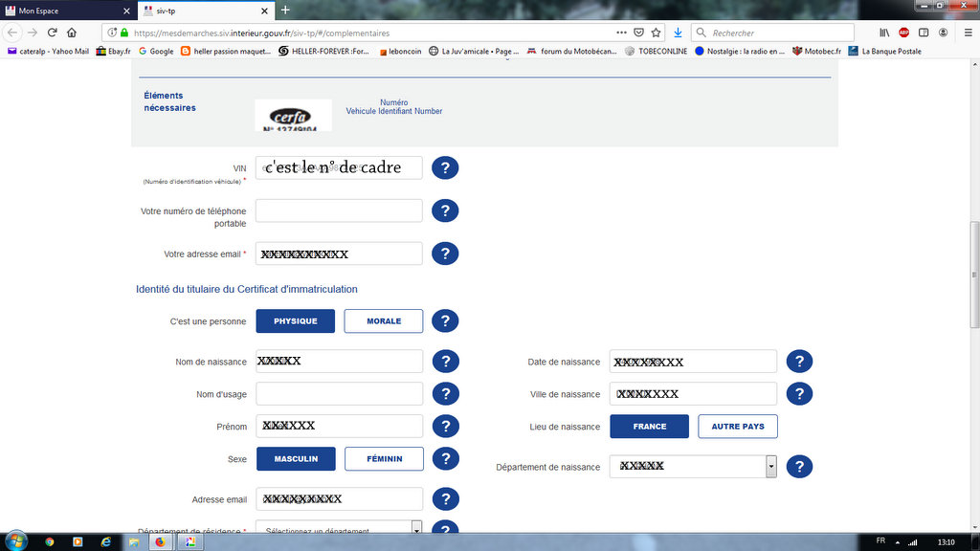The image size is (980, 551).
Task: Expand the Département de naissance dropdown
Action: [x=771, y=466]
